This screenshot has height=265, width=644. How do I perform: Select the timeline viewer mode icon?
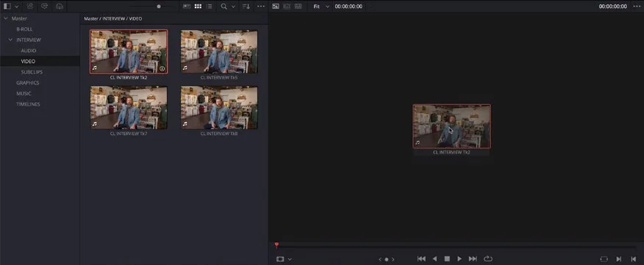click(298, 6)
